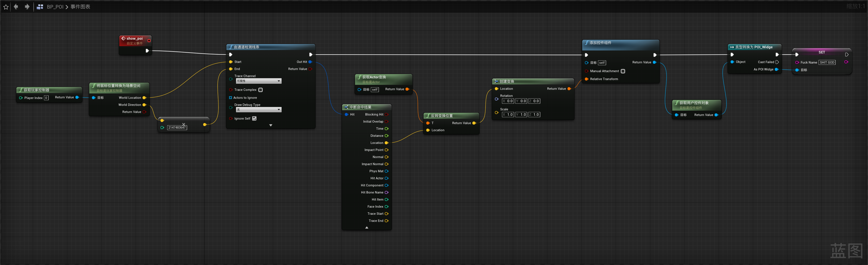Click the forward navigation arrow
This screenshot has width=868, height=265.
tap(27, 7)
